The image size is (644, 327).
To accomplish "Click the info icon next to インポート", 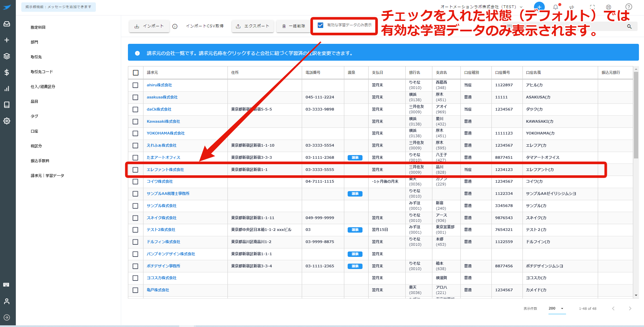I will click(175, 26).
